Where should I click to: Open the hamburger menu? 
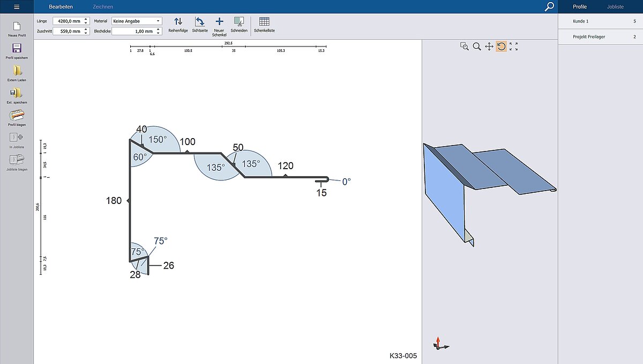[x=17, y=7]
